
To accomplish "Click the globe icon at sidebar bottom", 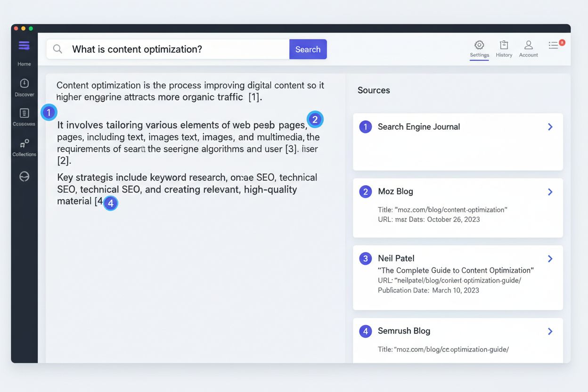I will (x=24, y=176).
